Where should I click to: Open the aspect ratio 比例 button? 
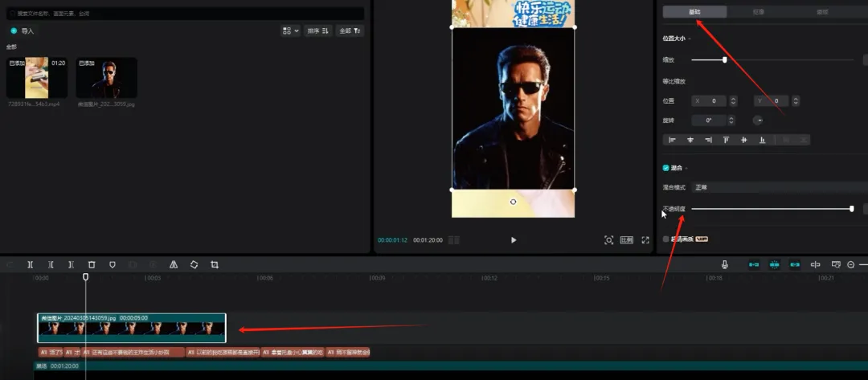(x=627, y=240)
